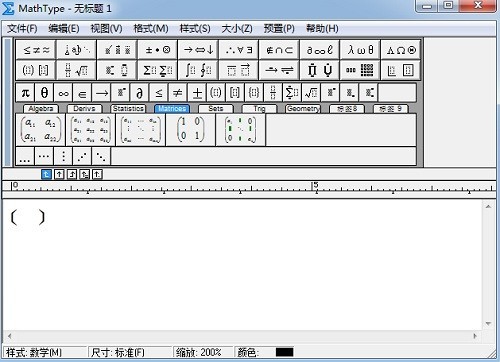This screenshot has width=500, height=362.
Task: Insert the general n-by-n matrix expression
Action: point(141,130)
